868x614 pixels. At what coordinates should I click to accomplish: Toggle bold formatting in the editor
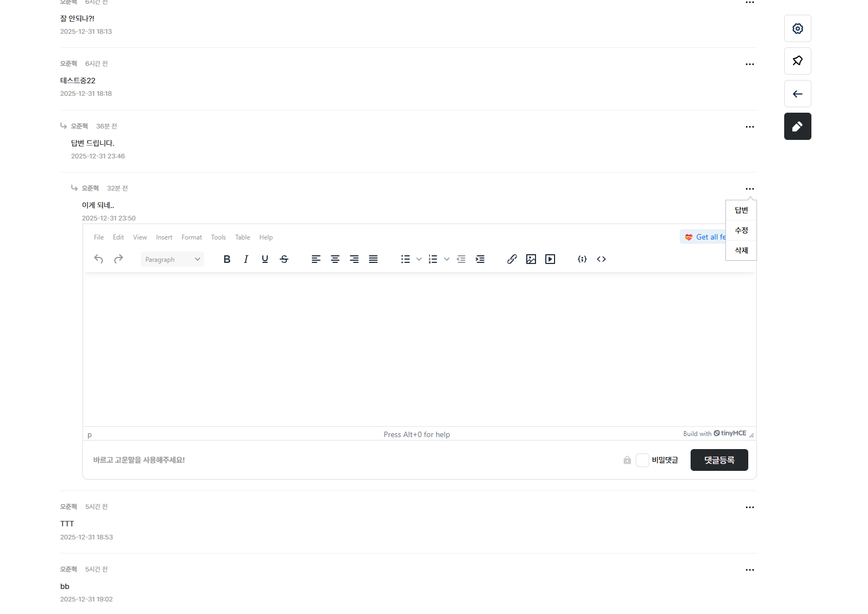tap(227, 259)
